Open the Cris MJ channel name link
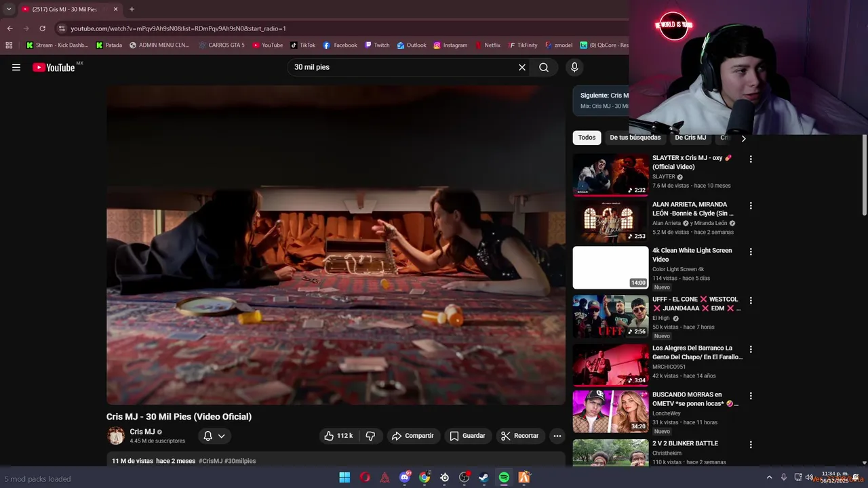 142,432
